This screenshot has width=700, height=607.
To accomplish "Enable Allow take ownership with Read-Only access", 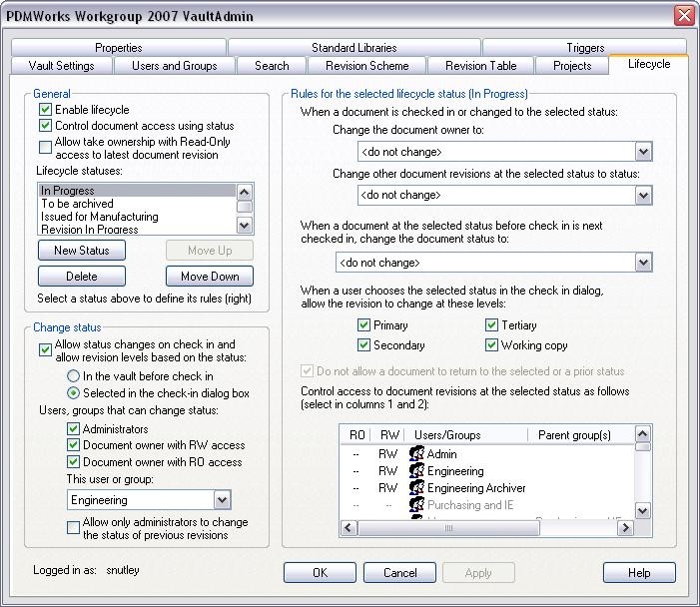I will pyautogui.click(x=45, y=148).
